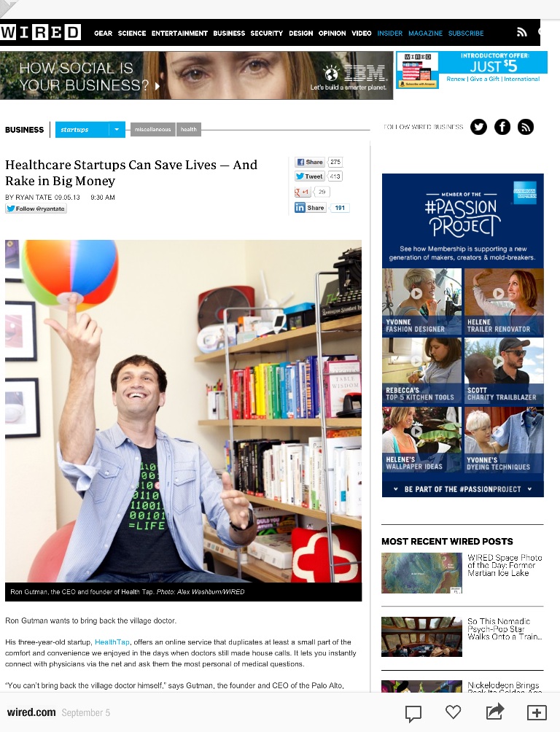Screen dimensions: 560x732
Task: Tap the heart favorite icon
Action: pyautogui.click(x=453, y=712)
